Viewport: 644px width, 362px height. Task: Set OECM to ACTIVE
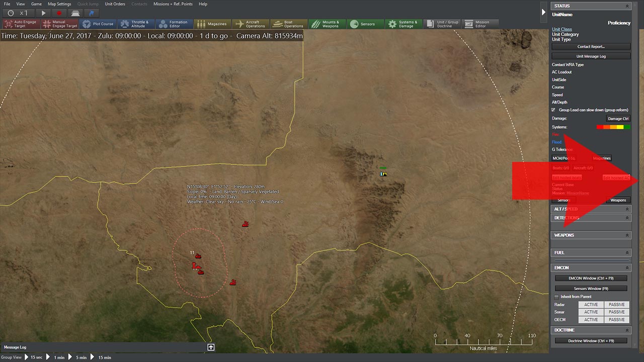[591, 320]
